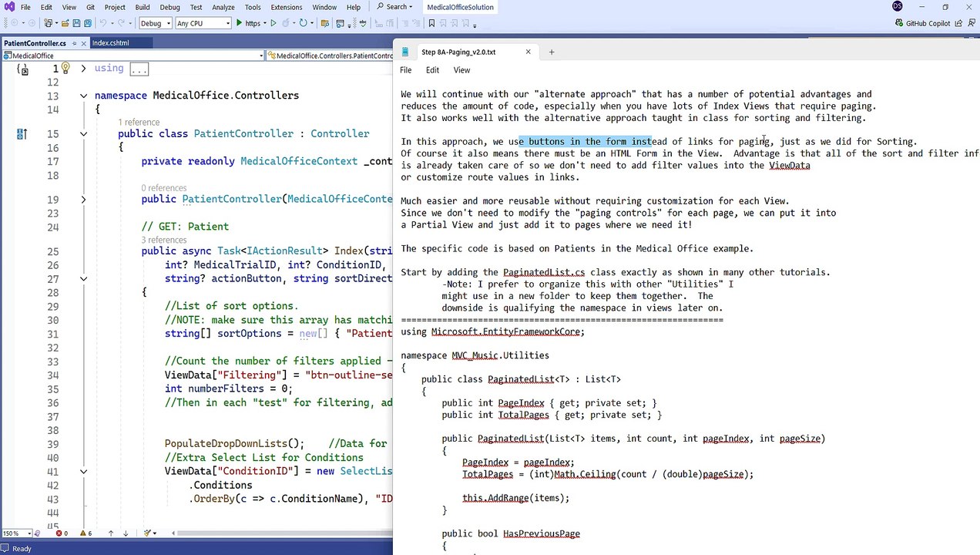Viewport: 980px width, 555px height.
Task: Toggle pin on PatientController.cs tab
Action: click(x=73, y=43)
